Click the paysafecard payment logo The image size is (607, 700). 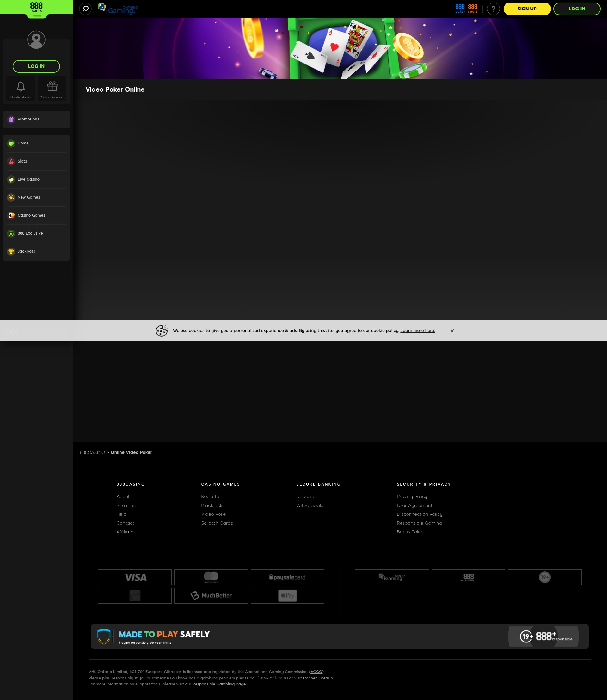pyautogui.click(x=287, y=577)
